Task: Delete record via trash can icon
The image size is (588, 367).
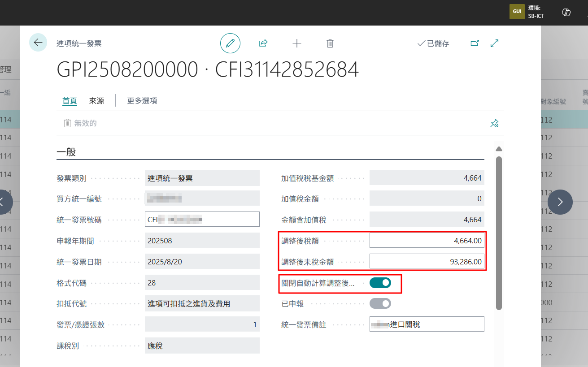Action: [x=330, y=43]
